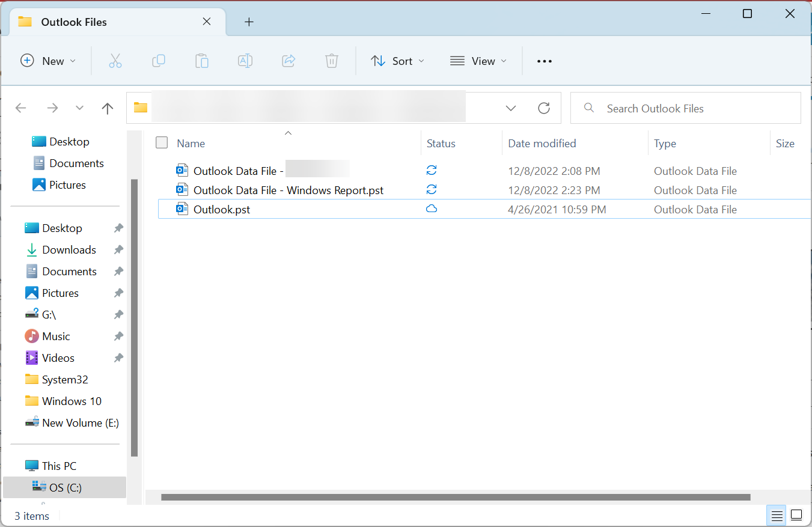Sort by the Size column header
The image size is (812, 527).
[x=785, y=144]
